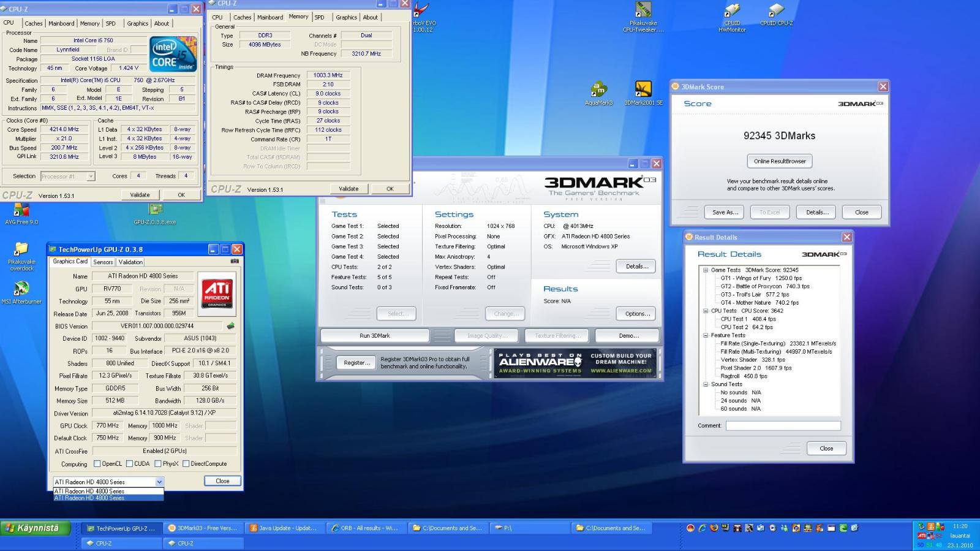The height and width of the screenshot is (551, 980).
Task: Launch Firefox from quick launch bar
Action: point(714,528)
